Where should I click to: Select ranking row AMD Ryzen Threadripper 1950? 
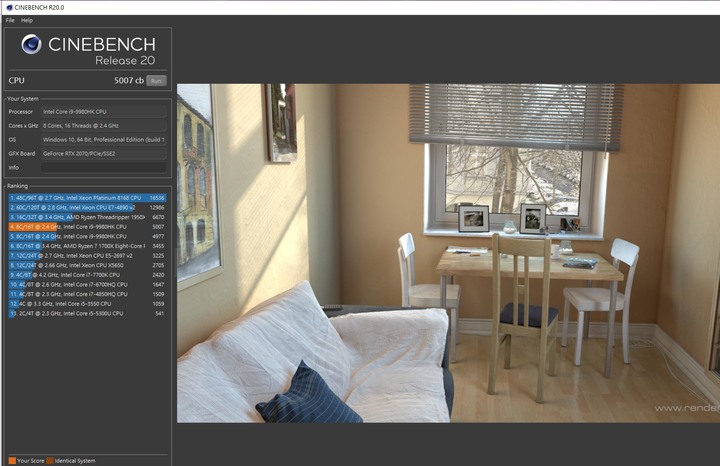[x=87, y=217]
